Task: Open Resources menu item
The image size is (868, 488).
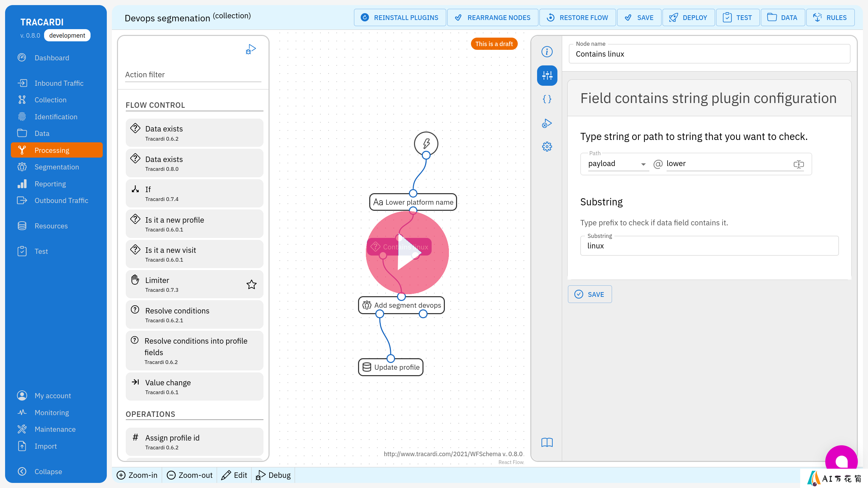Action: (x=57, y=226)
